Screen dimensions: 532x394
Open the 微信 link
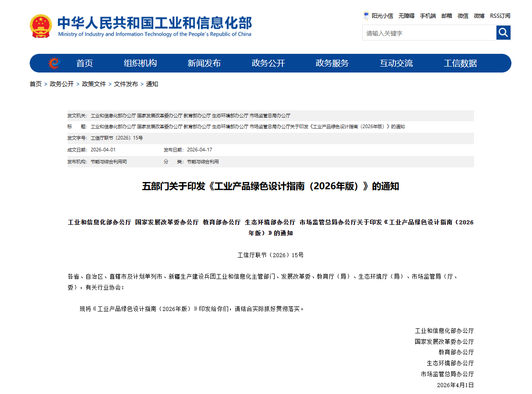pos(463,16)
